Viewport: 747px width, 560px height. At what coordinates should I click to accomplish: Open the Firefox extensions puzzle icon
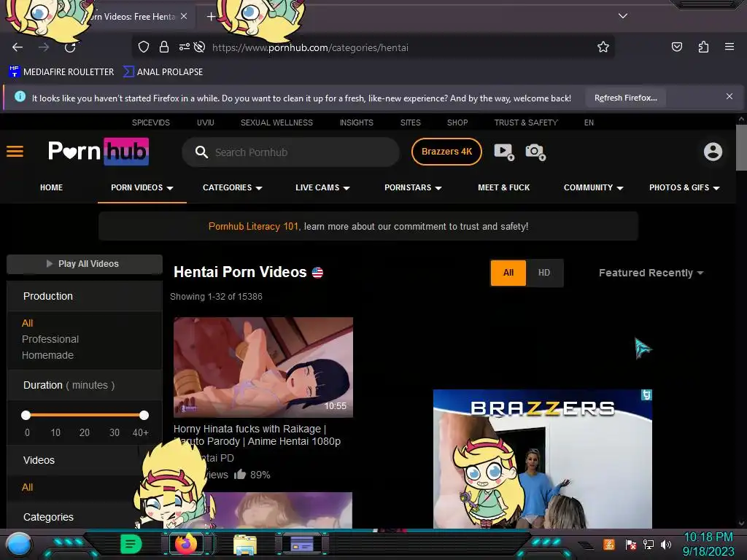pyautogui.click(x=703, y=47)
